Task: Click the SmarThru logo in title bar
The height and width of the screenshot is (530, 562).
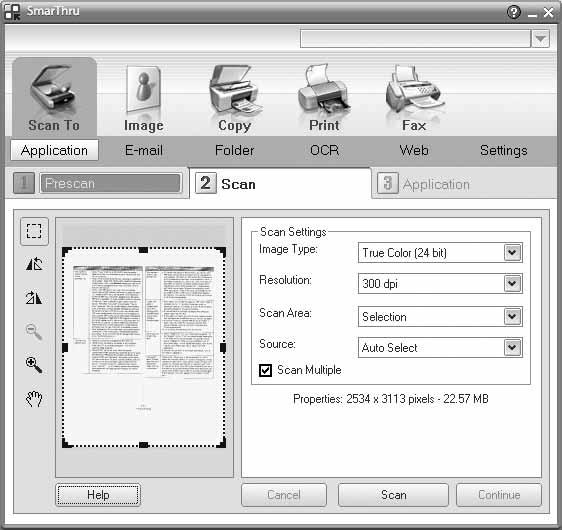Action: point(12,12)
